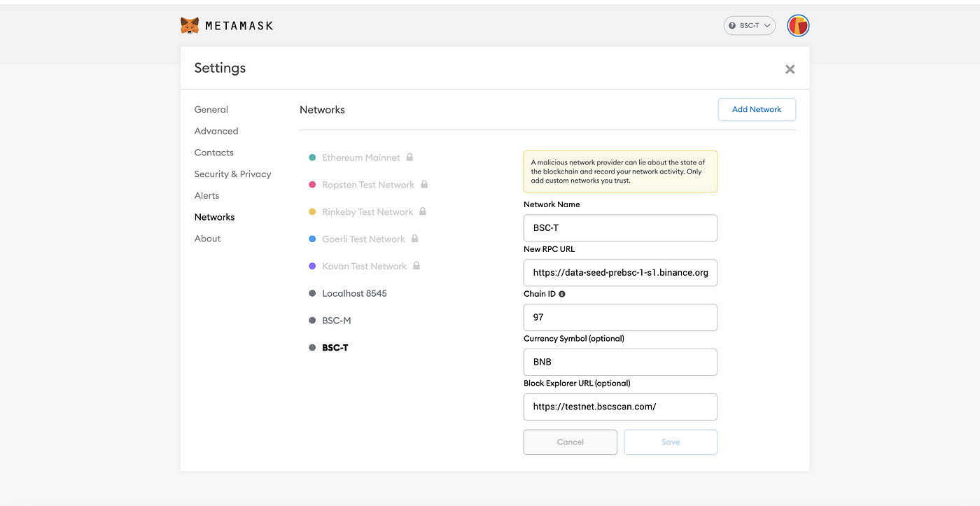Click the METAMASK wordmark text
This screenshot has height=506, width=980.
coord(239,26)
